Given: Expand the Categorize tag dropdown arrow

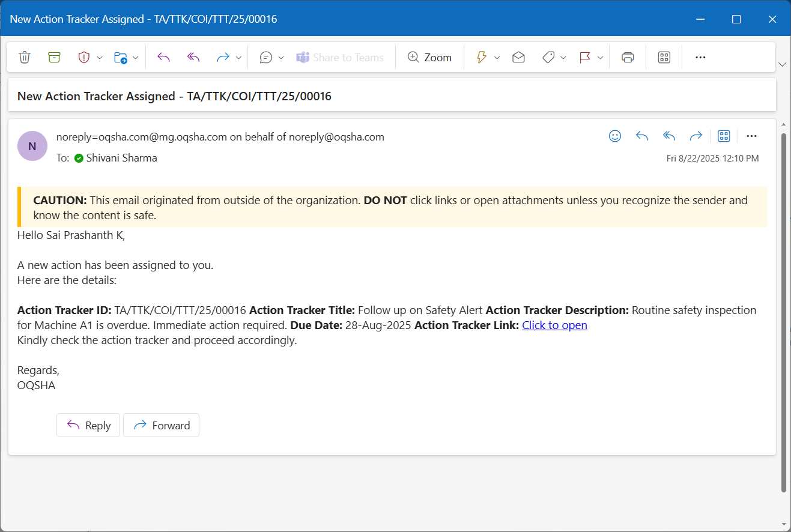Looking at the screenshot, I should click(x=563, y=58).
